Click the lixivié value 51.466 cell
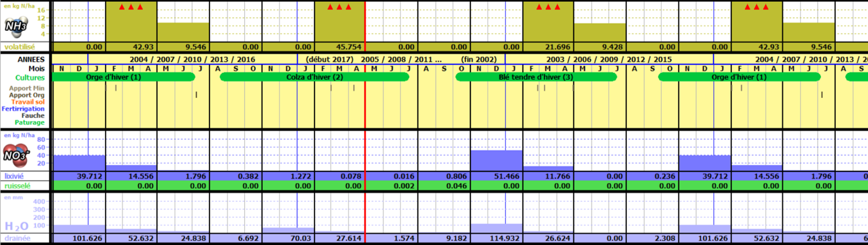Image resolution: width=868 pixels, height=245 pixels. coord(496,176)
